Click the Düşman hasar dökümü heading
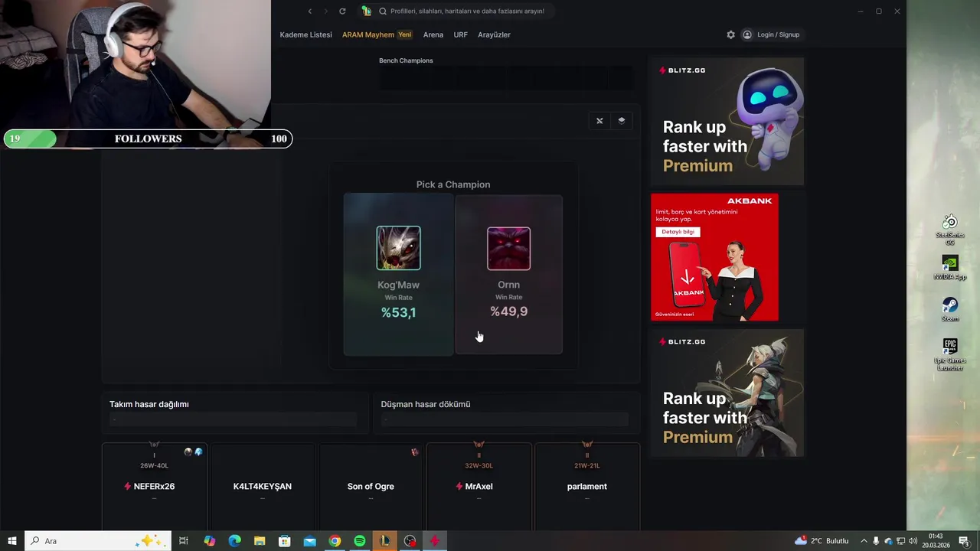 (426, 404)
